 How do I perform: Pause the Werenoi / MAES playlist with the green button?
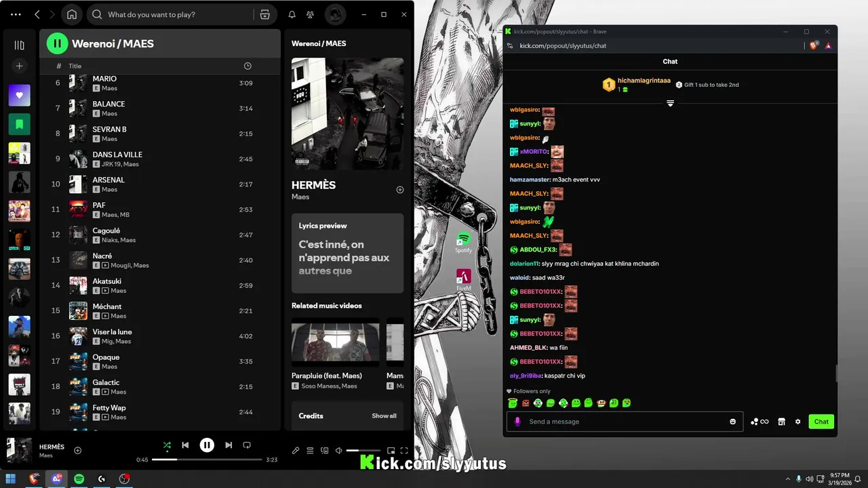(58, 43)
